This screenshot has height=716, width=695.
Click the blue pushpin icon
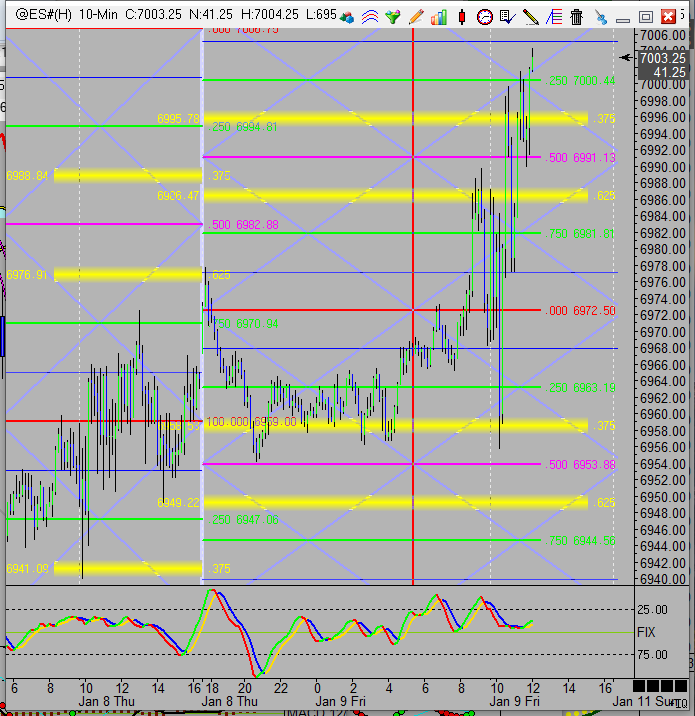599,17
